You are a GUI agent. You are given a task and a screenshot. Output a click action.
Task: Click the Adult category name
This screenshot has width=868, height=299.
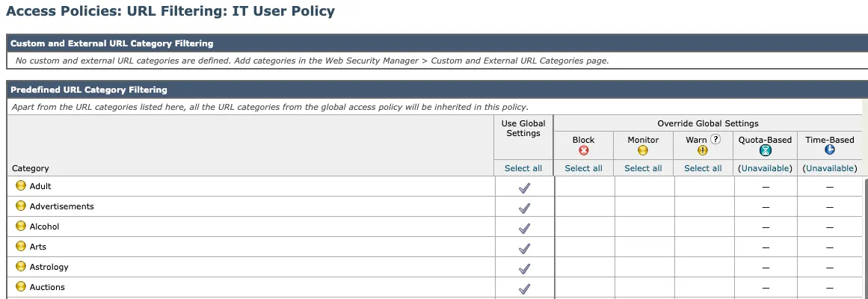point(40,186)
